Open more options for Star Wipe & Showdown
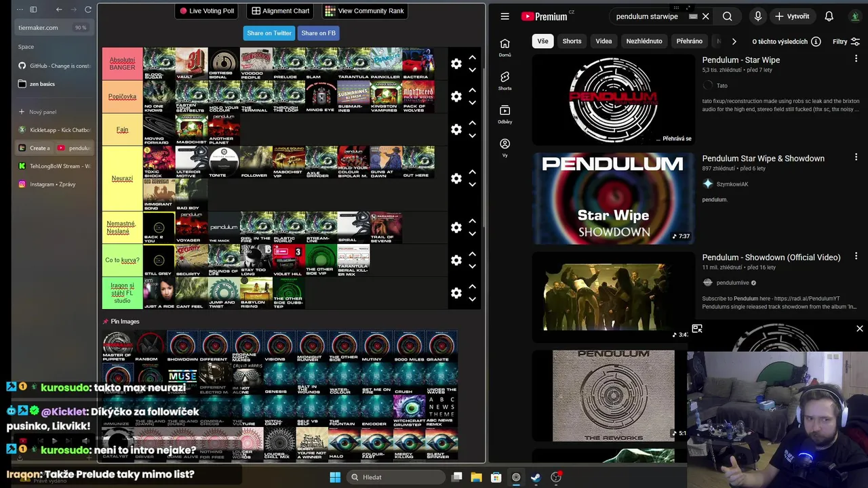868x488 pixels. coord(856,157)
